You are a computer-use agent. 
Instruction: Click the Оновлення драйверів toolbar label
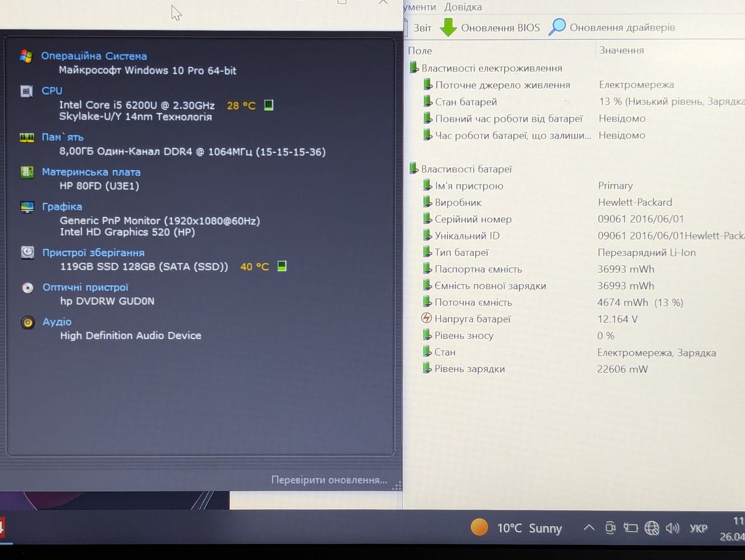(x=622, y=27)
